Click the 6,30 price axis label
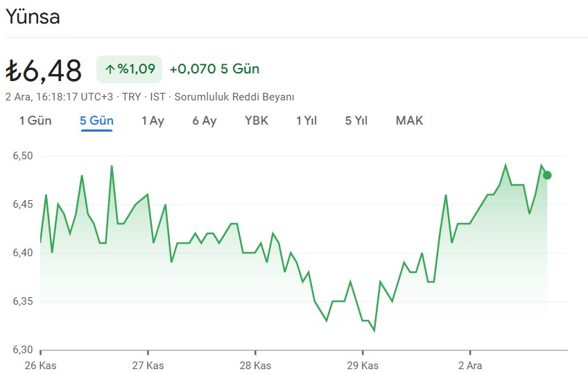 tap(23, 350)
